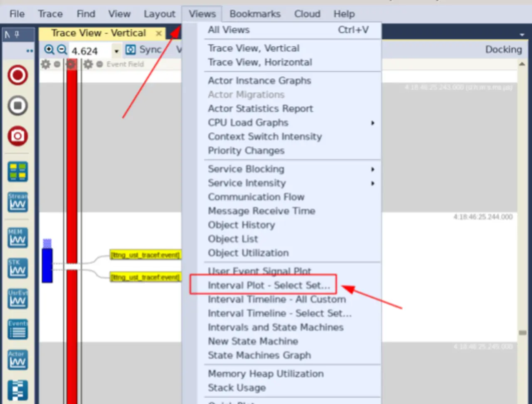Expand the Service Blocking submenu
The image size is (532, 404).
tap(372, 169)
